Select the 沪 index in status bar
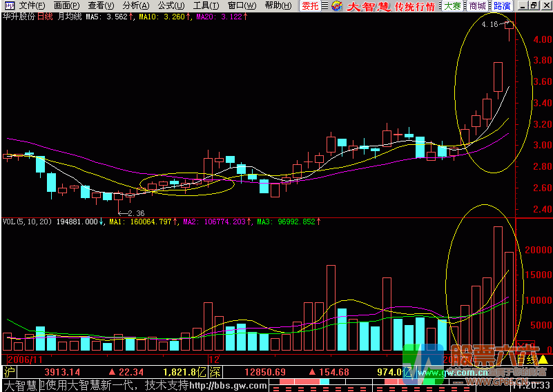This screenshot has width=553, height=392. coord(8,372)
